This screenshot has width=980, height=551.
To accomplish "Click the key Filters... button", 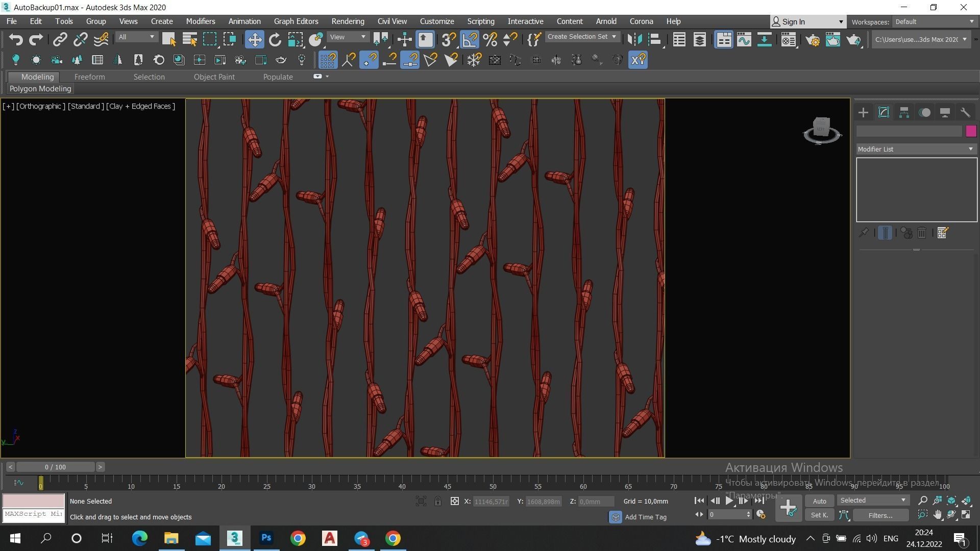I will (880, 515).
